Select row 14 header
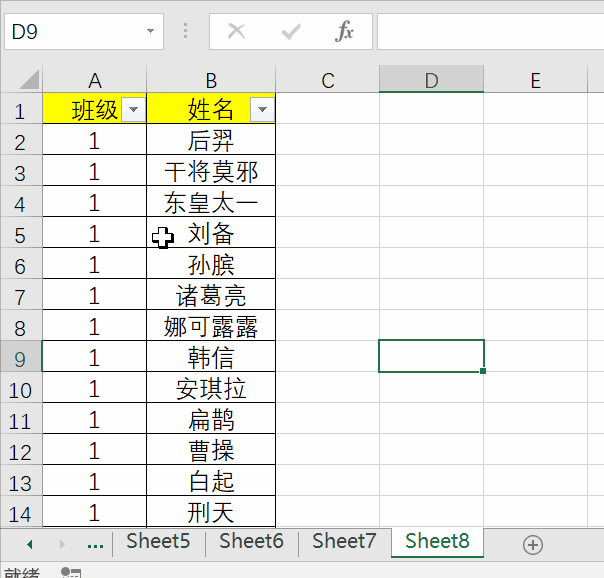The image size is (604, 578). pos(21,511)
